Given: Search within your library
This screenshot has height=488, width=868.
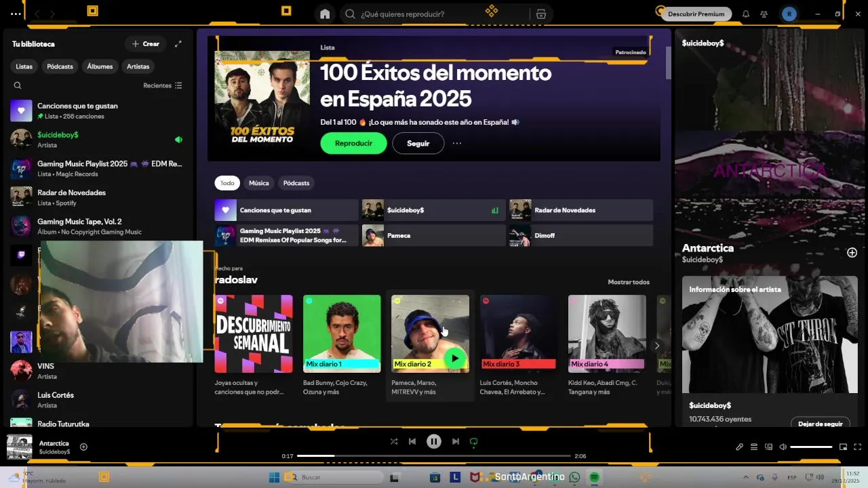Looking at the screenshot, I should point(18,85).
